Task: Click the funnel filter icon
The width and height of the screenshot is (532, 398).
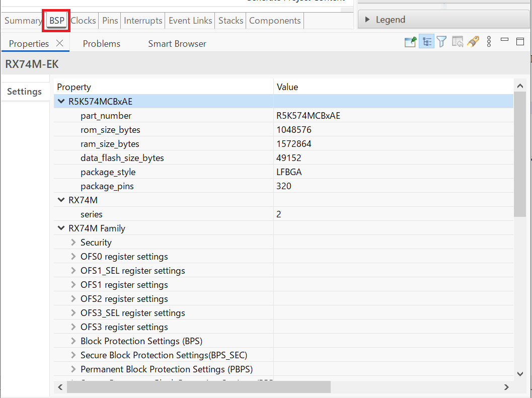Action: (442, 42)
